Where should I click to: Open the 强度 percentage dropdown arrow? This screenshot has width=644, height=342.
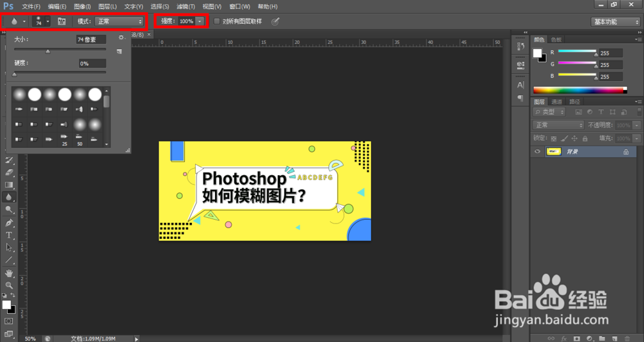(200, 21)
